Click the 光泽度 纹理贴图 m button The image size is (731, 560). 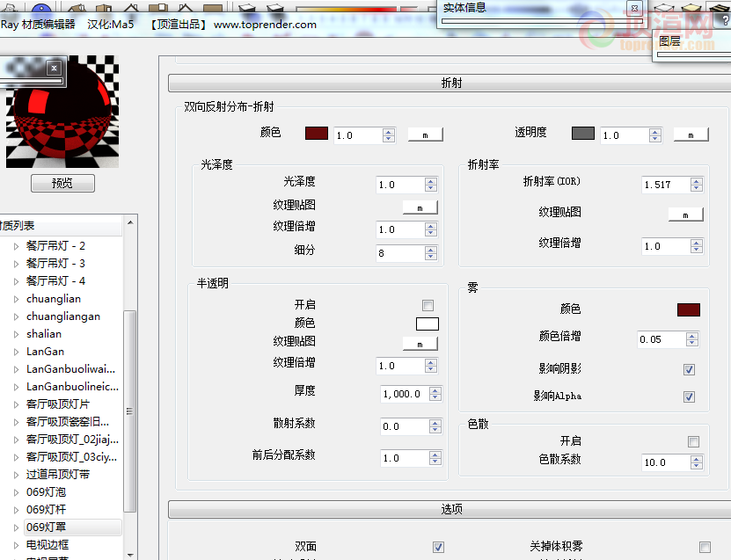[420, 207]
